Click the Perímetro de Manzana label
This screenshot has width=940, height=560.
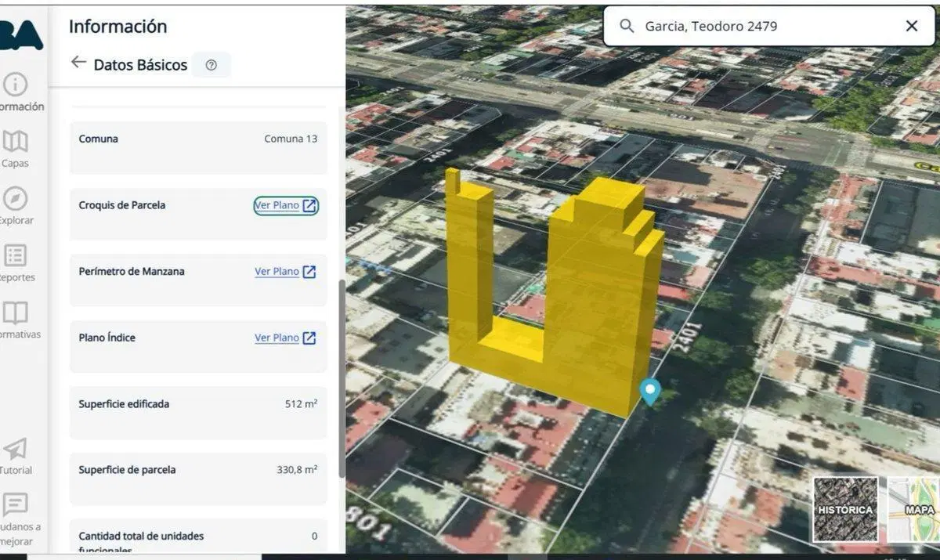[x=132, y=271]
